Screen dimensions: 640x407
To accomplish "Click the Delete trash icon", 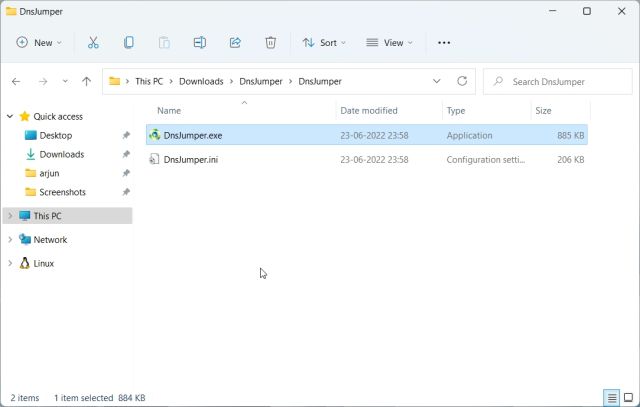I will pyautogui.click(x=270, y=42).
